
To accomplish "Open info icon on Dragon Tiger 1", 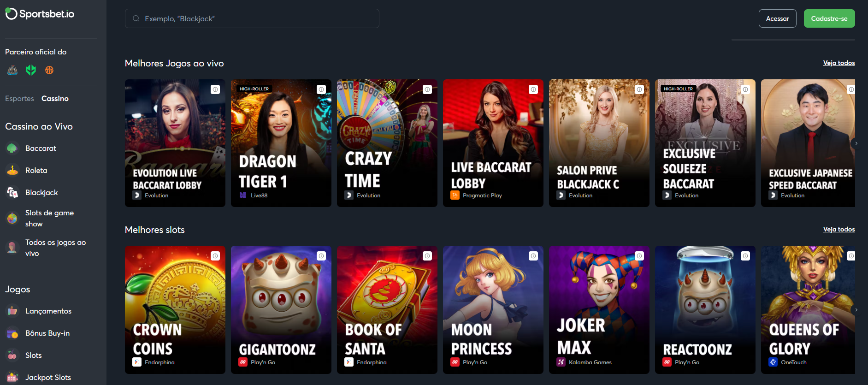I will coord(321,89).
